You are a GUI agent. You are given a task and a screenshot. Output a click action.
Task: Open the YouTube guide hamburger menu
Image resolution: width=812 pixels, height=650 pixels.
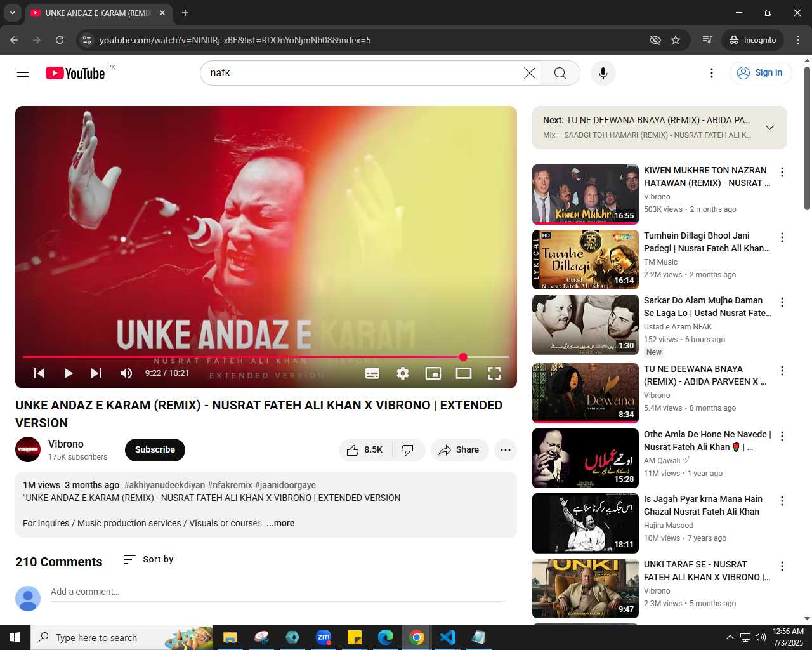[23, 73]
